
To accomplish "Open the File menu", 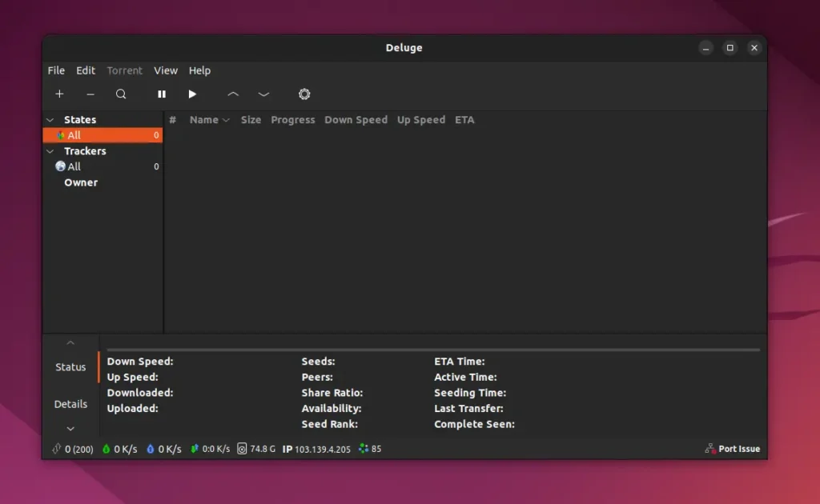I will click(x=56, y=70).
